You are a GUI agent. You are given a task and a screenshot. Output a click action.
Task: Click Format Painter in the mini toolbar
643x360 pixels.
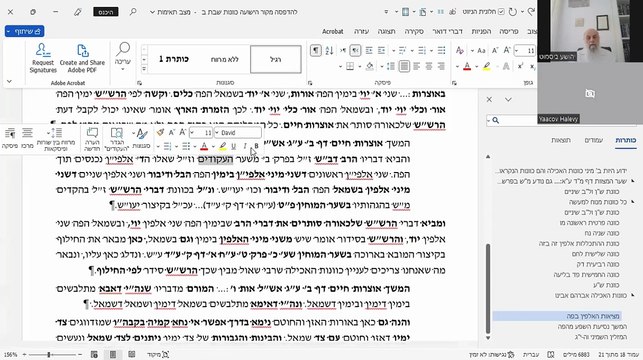coord(160,132)
